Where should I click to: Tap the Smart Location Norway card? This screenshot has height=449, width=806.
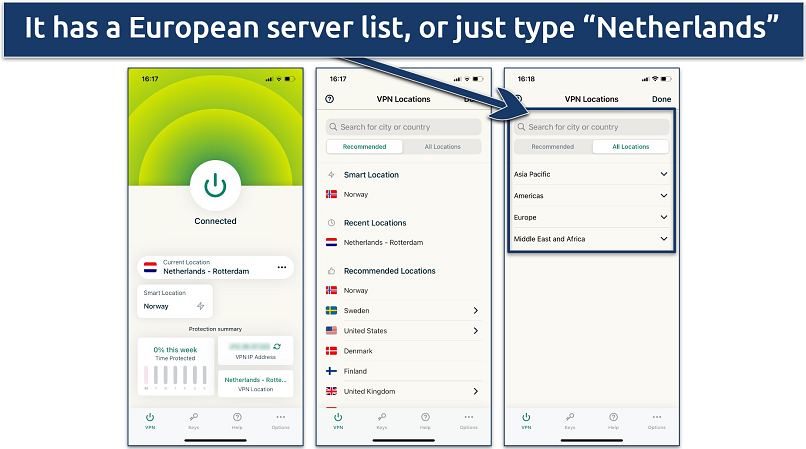point(175,300)
